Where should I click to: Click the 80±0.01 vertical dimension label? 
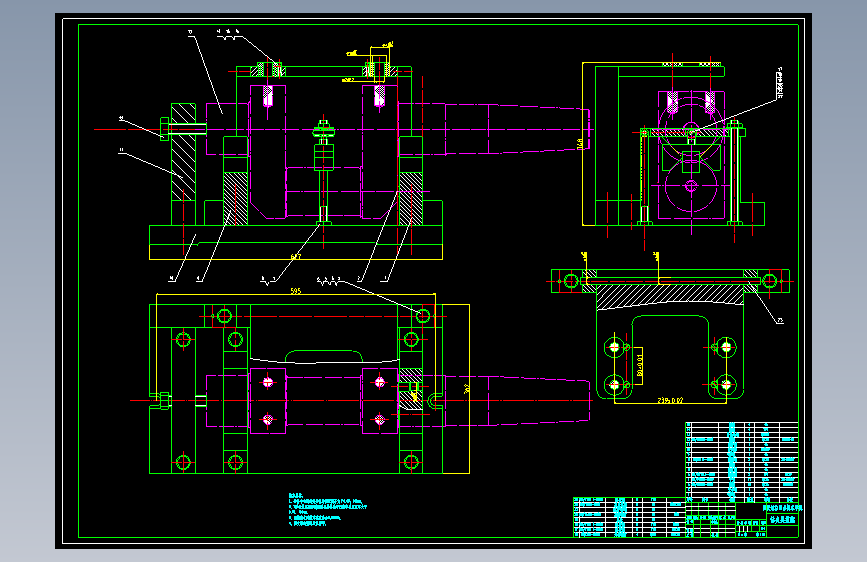(x=640, y=366)
